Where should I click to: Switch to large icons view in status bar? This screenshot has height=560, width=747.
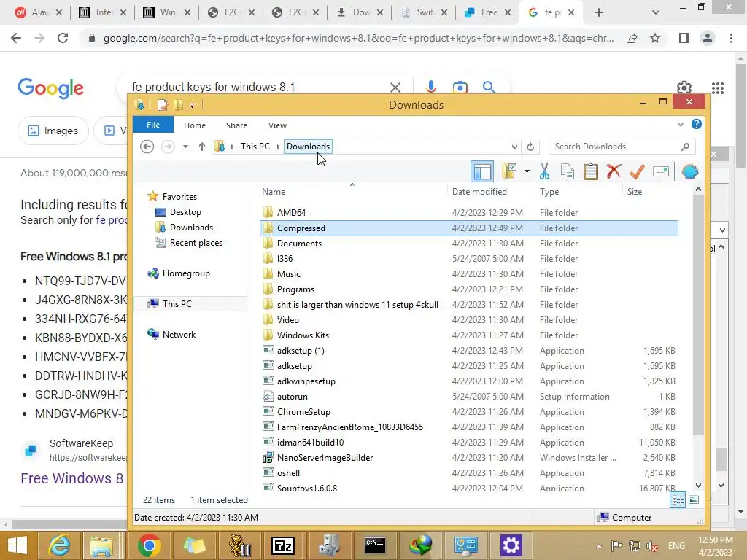(x=694, y=499)
